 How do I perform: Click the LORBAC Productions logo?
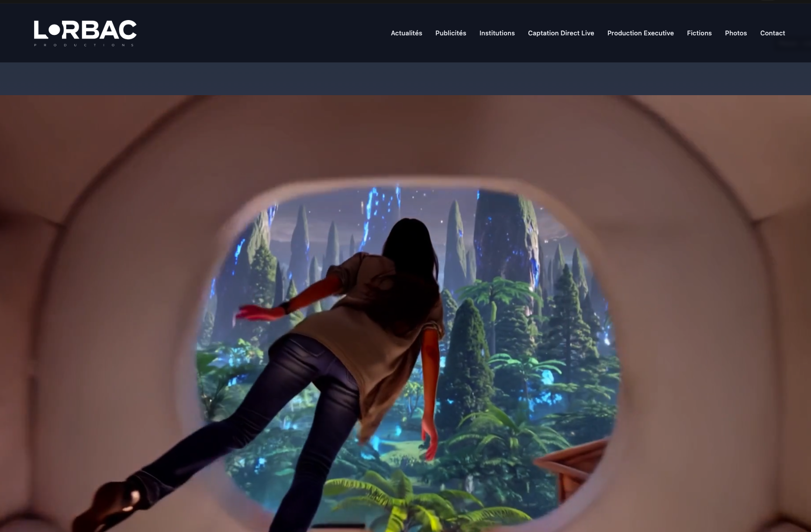[x=85, y=33]
